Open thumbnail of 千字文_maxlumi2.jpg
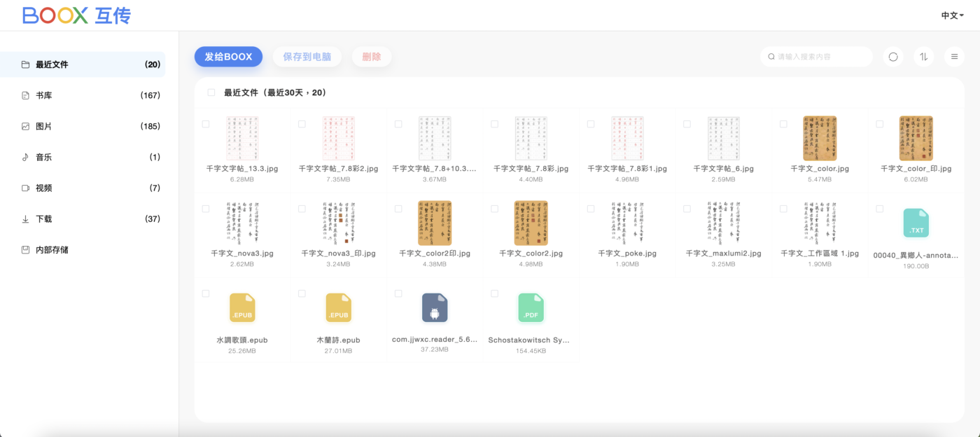 723,223
